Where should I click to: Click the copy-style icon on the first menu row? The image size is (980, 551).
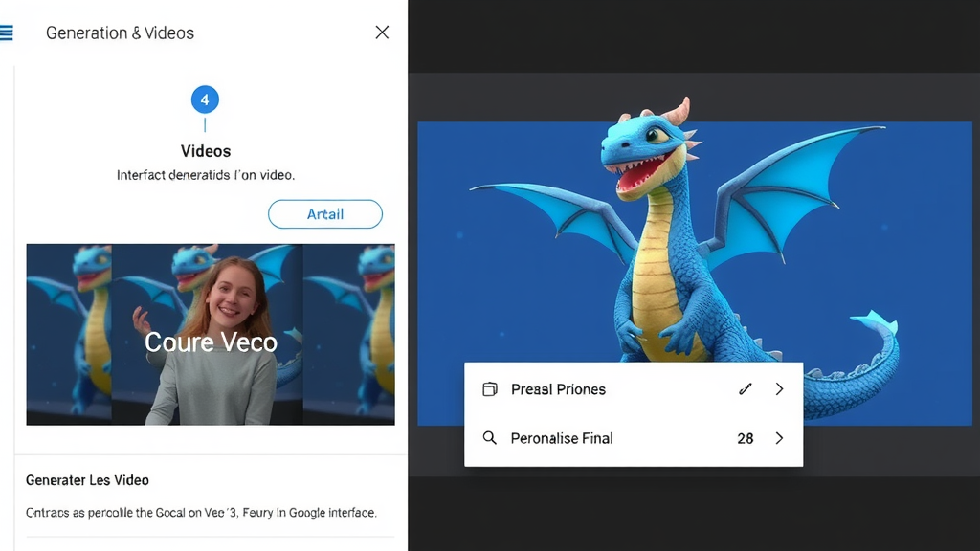pyautogui.click(x=490, y=389)
